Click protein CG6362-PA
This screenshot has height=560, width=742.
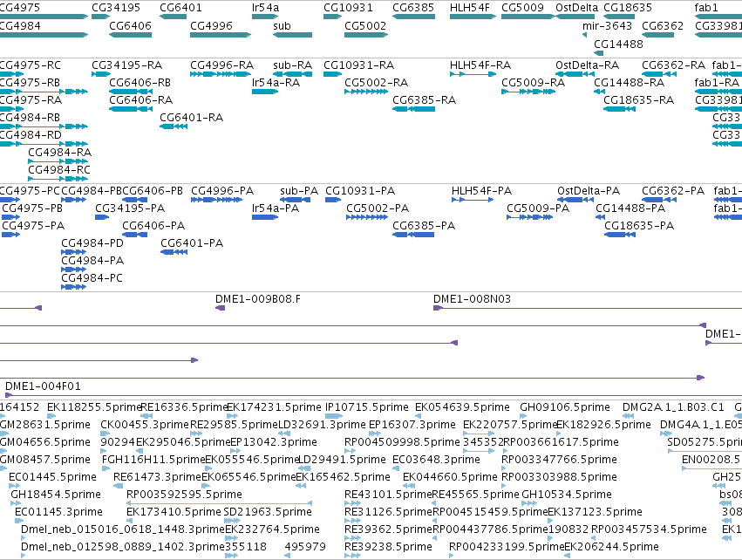pyautogui.click(x=673, y=191)
